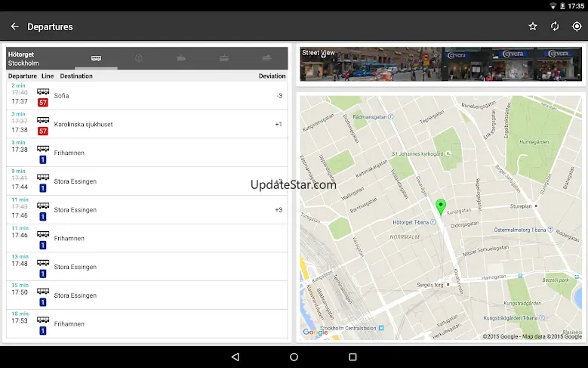This screenshot has height=368, width=588.
Task: Select the bus departures tab
Action: (x=96, y=58)
